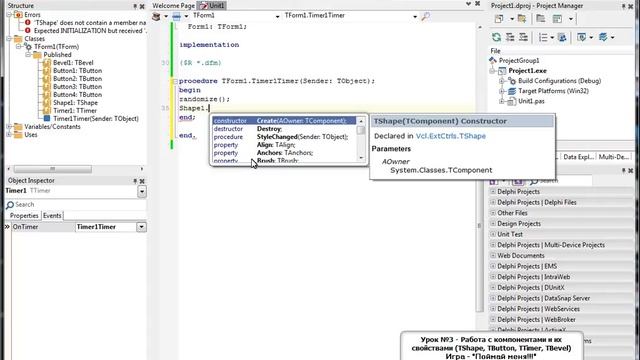Click the magnifier icon in editor navigation bar

point(425,16)
